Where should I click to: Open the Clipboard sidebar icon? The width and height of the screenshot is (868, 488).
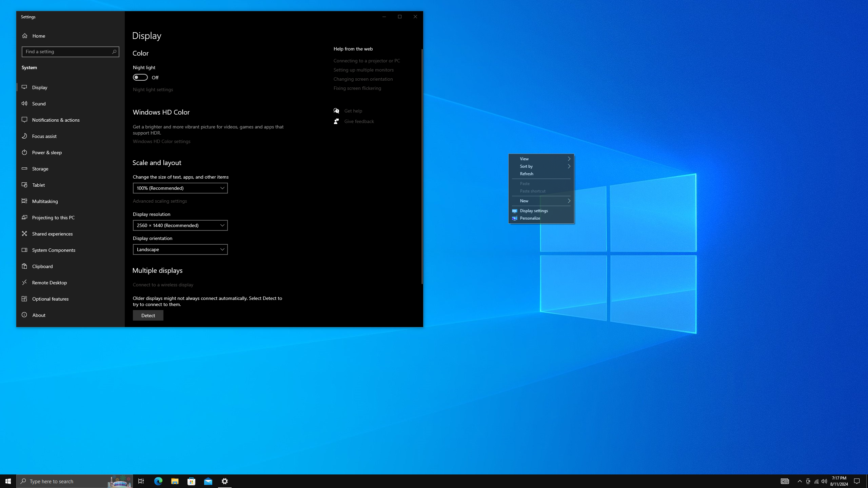tap(24, 266)
